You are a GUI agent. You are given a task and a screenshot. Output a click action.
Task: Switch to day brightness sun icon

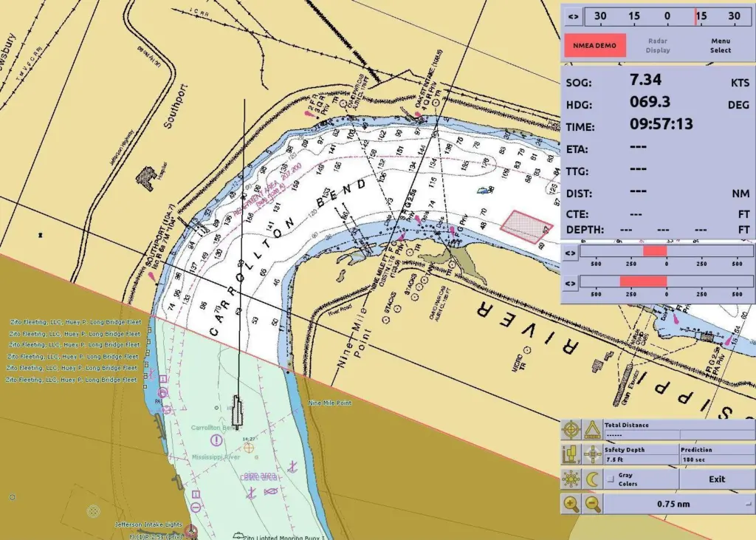(571, 479)
